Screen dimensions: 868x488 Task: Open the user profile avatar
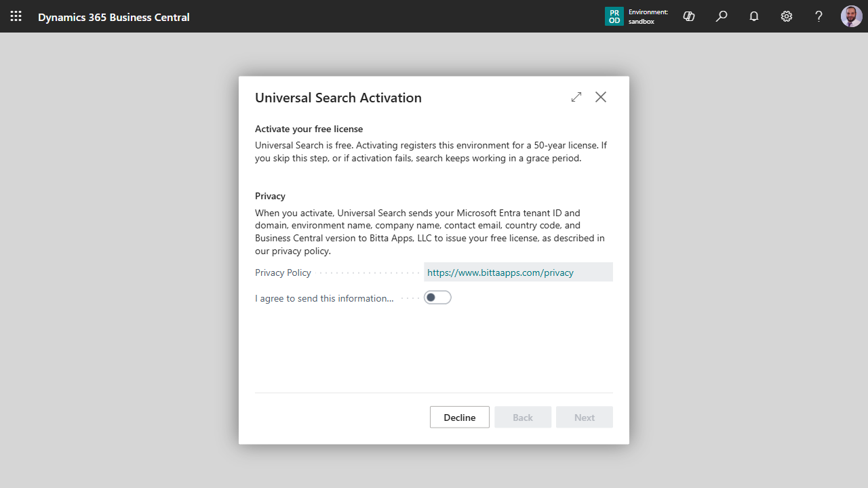coord(852,16)
